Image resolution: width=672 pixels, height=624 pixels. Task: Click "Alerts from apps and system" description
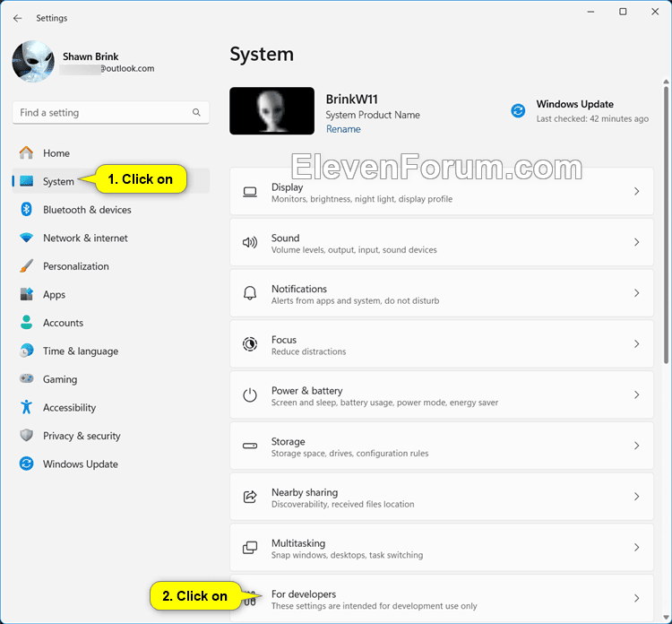(x=356, y=300)
